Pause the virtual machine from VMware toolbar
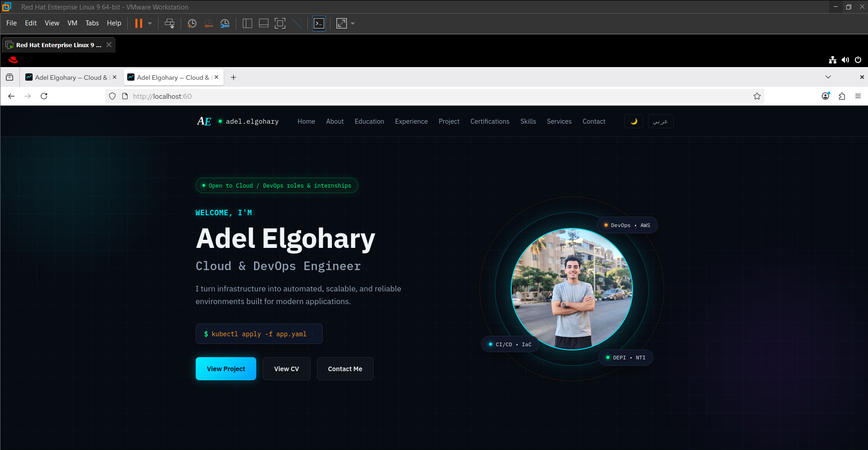 point(139,24)
